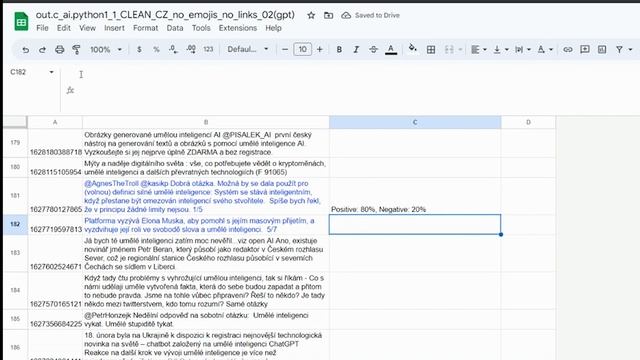This screenshot has width=640, height=360.
Task: Open the Format menu
Action: [x=145, y=28]
